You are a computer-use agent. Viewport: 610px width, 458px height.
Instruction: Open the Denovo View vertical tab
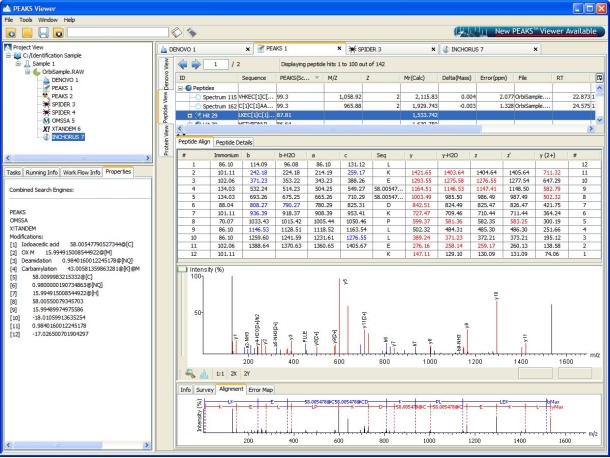click(x=166, y=74)
